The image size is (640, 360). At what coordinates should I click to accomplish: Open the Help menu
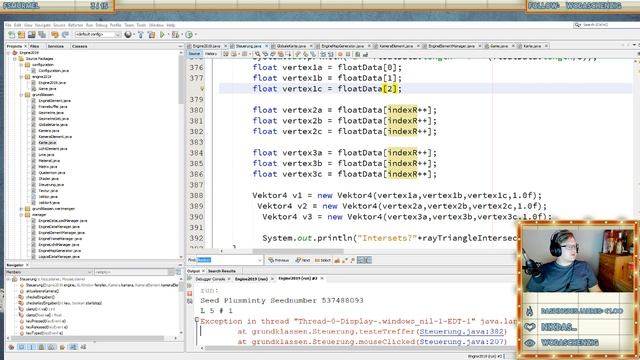click(x=171, y=25)
